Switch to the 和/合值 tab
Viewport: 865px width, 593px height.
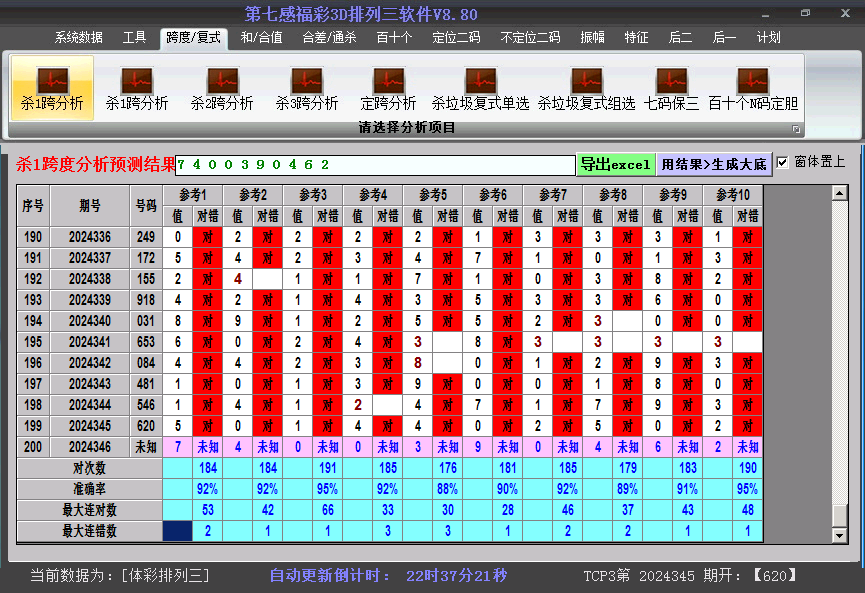point(261,38)
